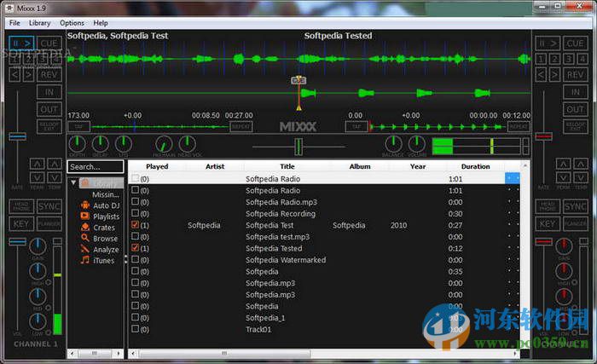Toggle reverse playback with left deck REV
The image size is (597, 364).
[x=49, y=75]
